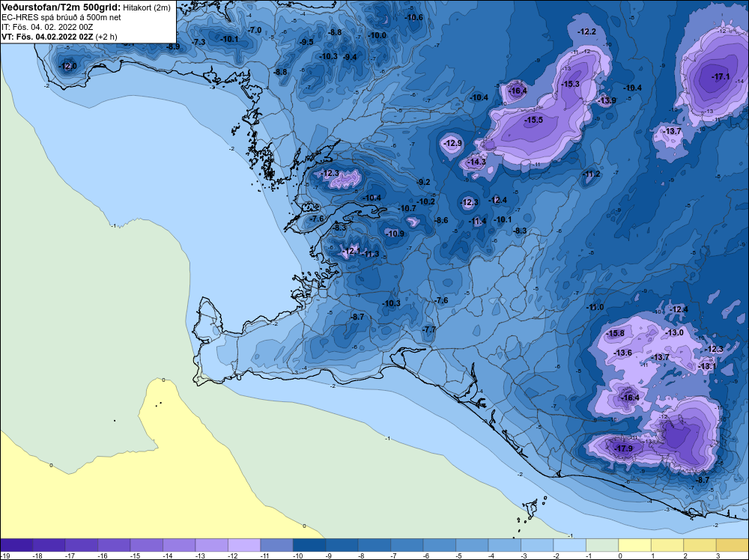Select the -8.9 temperature value
This screenshot has height=560, width=749.
[x=173, y=46]
